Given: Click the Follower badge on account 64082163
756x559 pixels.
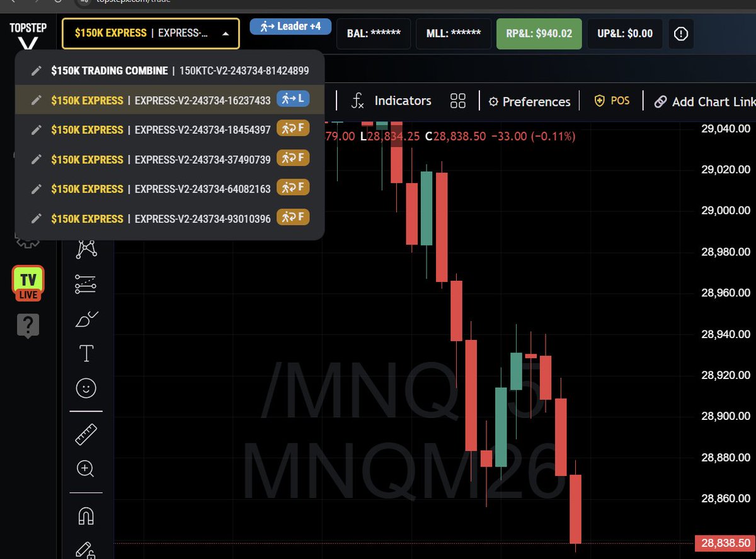Looking at the screenshot, I should pos(293,187).
